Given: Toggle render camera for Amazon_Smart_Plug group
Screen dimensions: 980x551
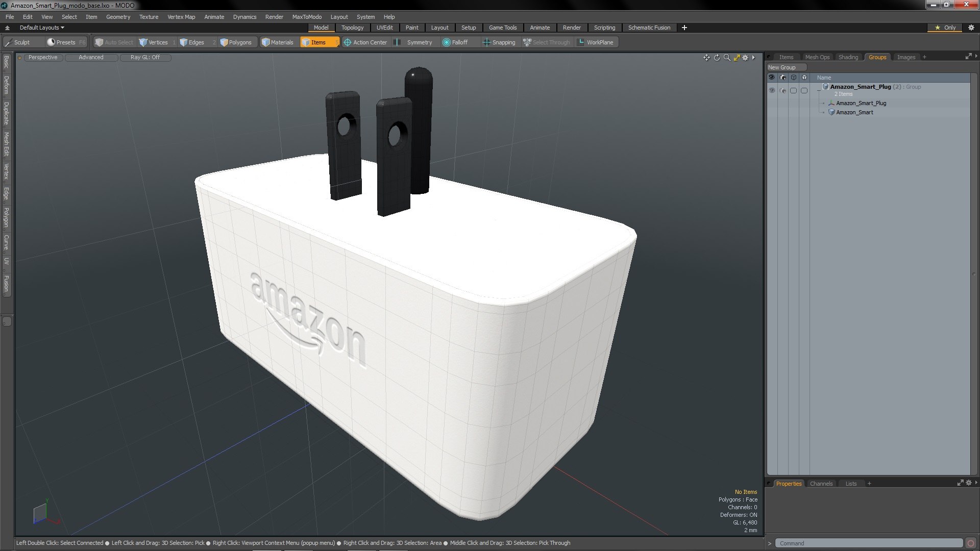Looking at the screenshot, I should (x=783, y=90).
